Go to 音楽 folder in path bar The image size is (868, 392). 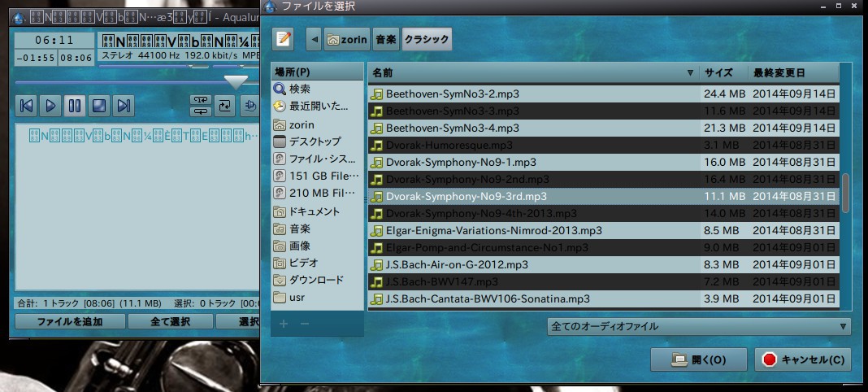click(x=386, y=39)
